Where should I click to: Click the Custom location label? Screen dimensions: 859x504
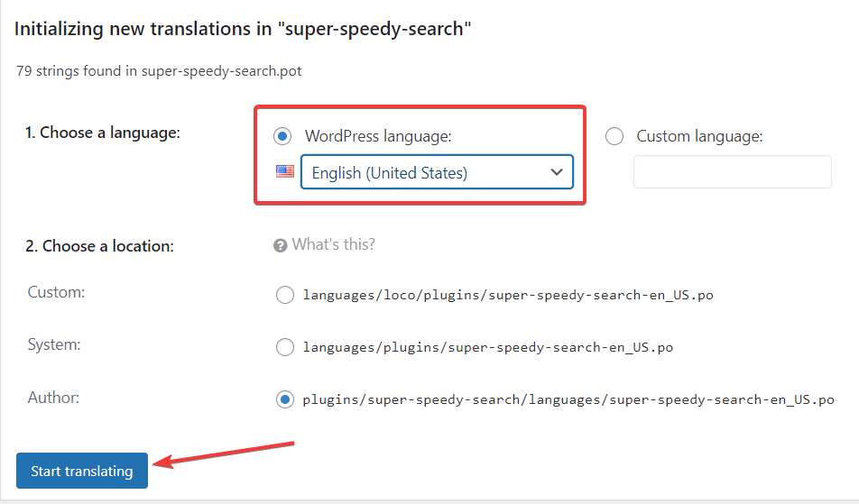click(x=57, y=292)
